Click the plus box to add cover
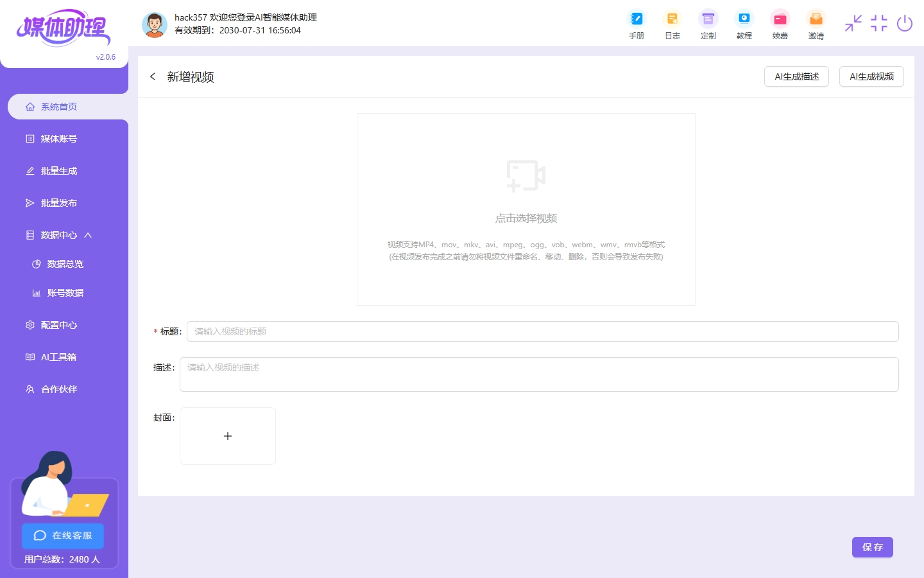Image resolution: width=924 pixels, height=578 pixels. click(x=228, y=436)
